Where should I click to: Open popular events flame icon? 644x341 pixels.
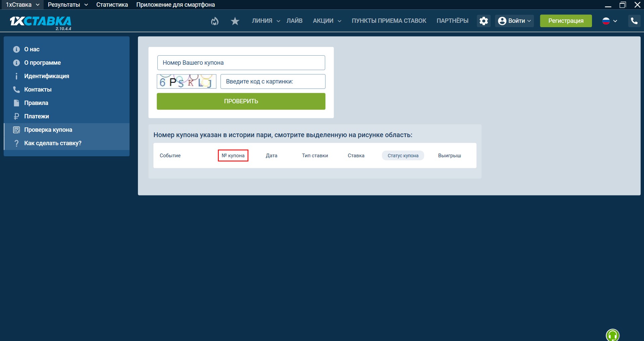click(215, 21)
